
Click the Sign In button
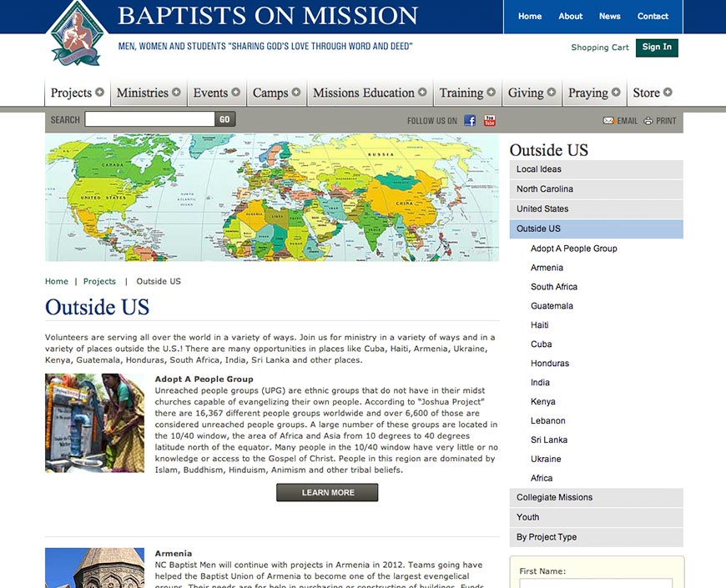click(x=657, y=48)
